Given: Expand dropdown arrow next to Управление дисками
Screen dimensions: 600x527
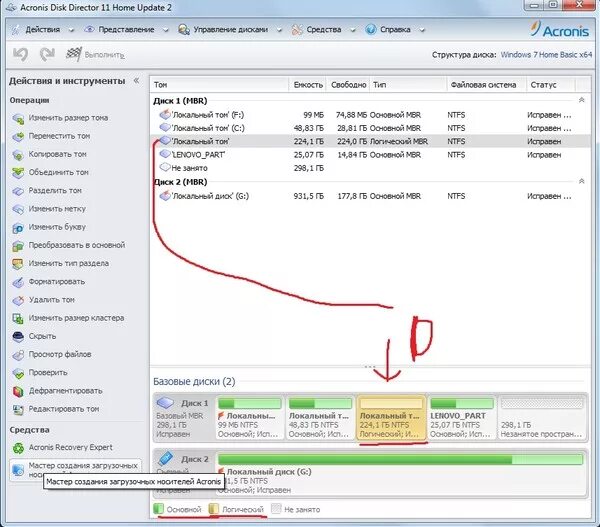Looking at the screenshot, I should (x=279, y=30).
